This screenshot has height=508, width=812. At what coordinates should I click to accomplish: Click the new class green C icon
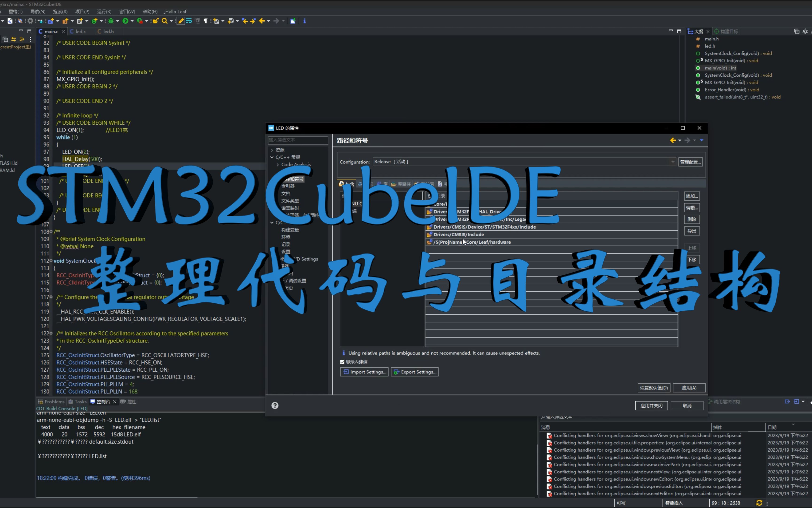(x=94, y=21)
